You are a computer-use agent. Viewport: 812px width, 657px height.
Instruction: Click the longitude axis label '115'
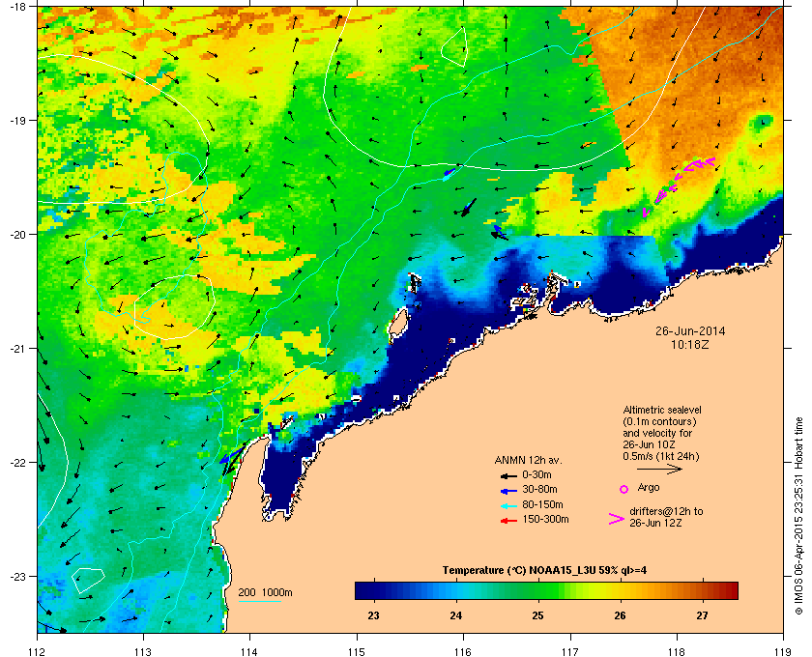click(x=357, y=651)
